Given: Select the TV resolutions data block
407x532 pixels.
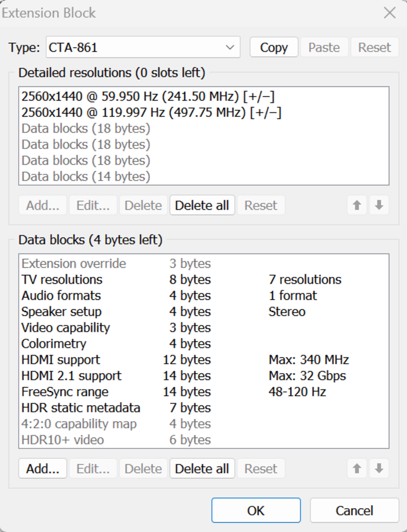Looking at the screenshot, I should [x=62, y=279].
